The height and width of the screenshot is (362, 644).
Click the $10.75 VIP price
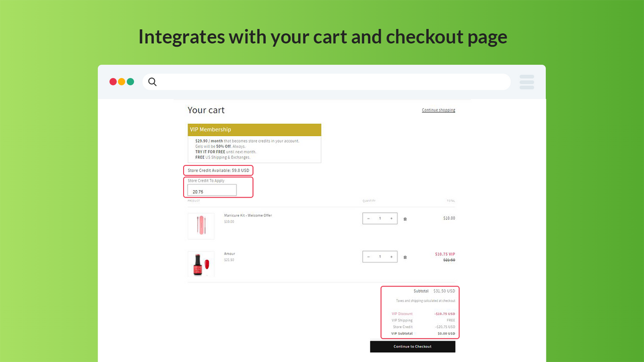445,254
